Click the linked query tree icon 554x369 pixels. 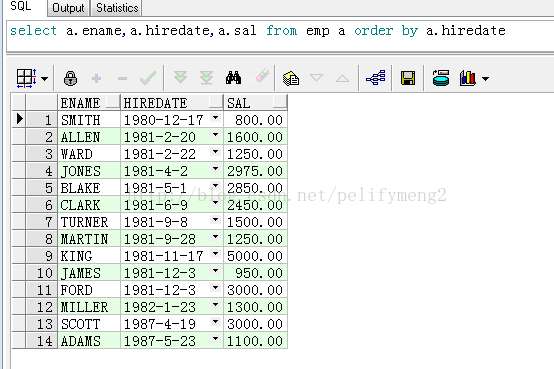pyautogui.click(x=376, y=78)
